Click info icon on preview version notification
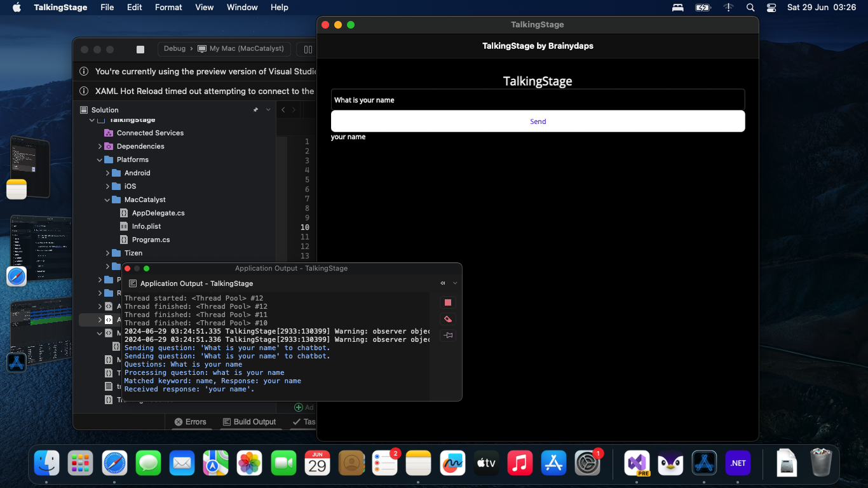This screenshot has width=868, height=488. point(84,72)
